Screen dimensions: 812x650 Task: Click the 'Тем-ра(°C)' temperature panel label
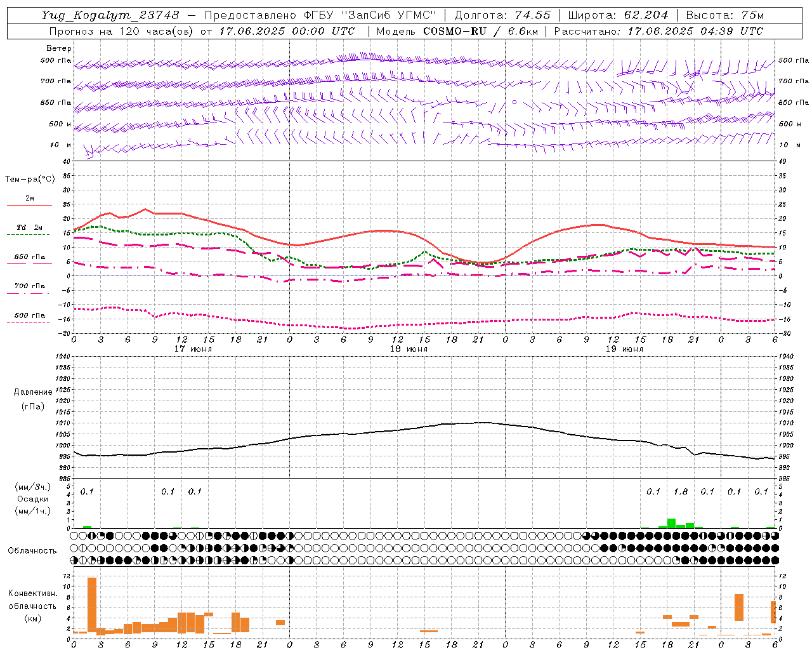(30, 179)
